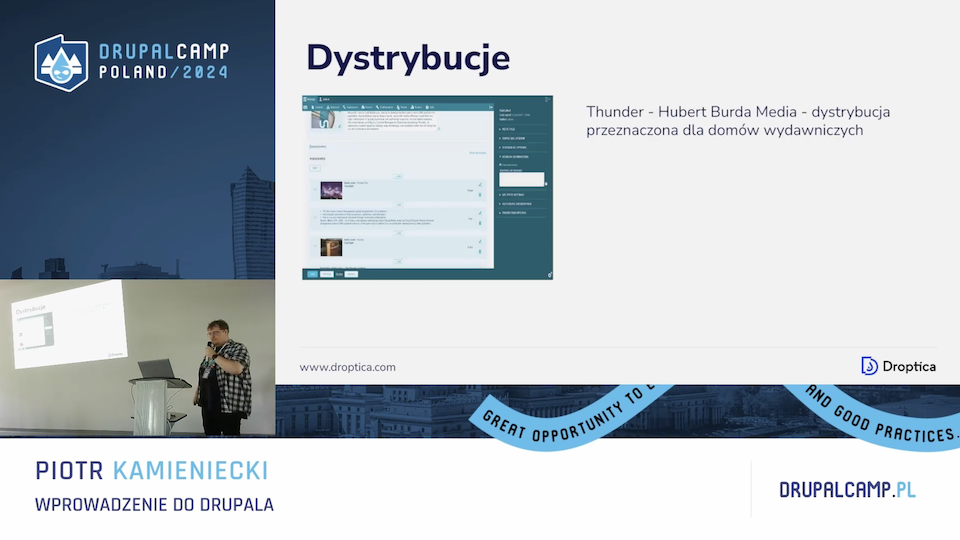
Task: Click the Manage tab in Thunder toolbar
Action: pos(310,99)
